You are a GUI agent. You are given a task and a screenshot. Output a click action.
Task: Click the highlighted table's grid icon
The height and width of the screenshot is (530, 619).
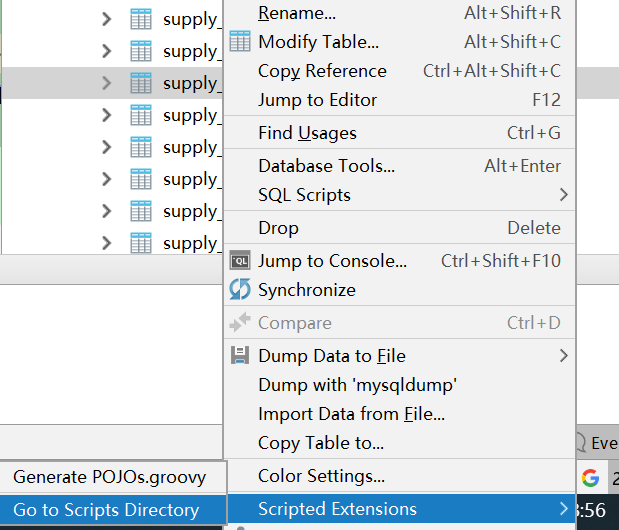[x=141, y=83]
